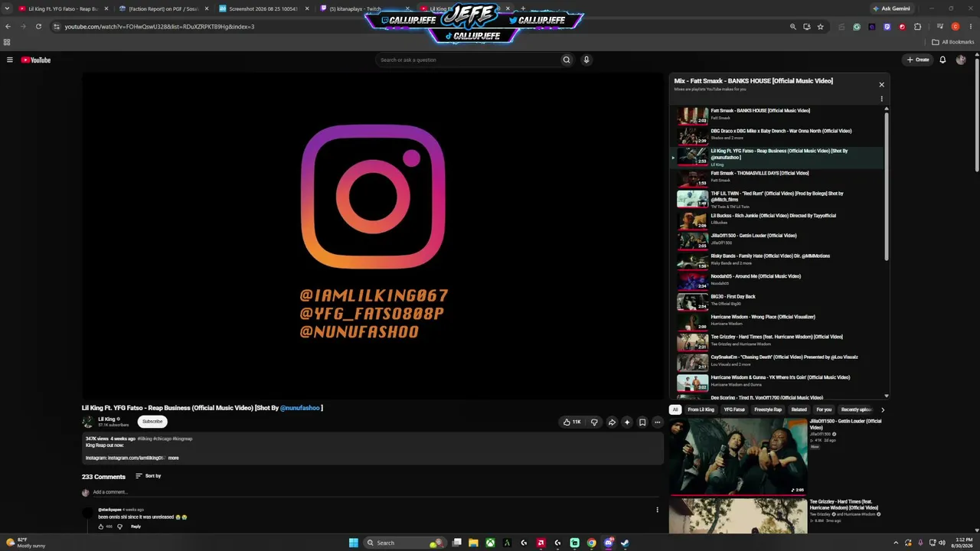Viewport: 980px width, 551px height.
Task: Expand video description with 'more'
Action: pyautogui.click(x=174, y=458)
